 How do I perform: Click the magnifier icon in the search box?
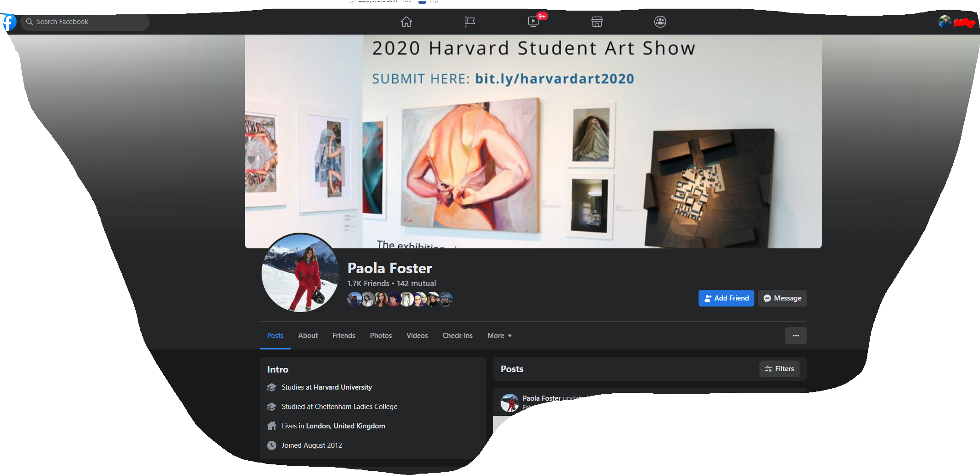pos(30,22)
